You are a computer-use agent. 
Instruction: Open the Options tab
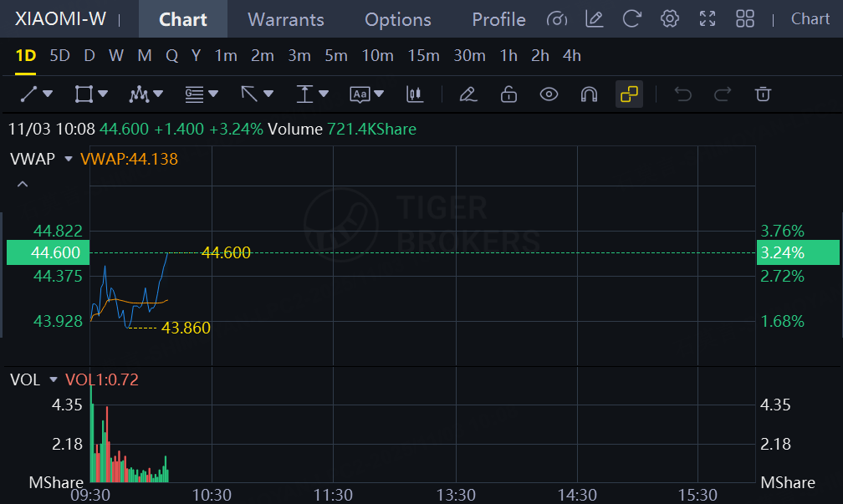pos(398,19)
